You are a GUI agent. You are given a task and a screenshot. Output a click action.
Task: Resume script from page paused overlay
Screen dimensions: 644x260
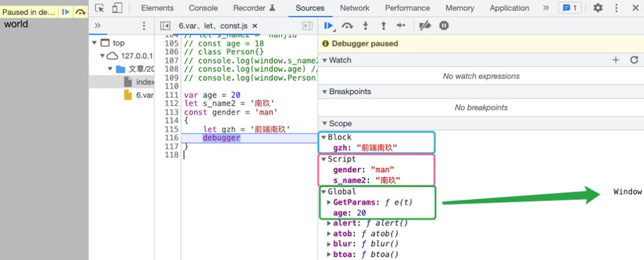pos(66,12)
